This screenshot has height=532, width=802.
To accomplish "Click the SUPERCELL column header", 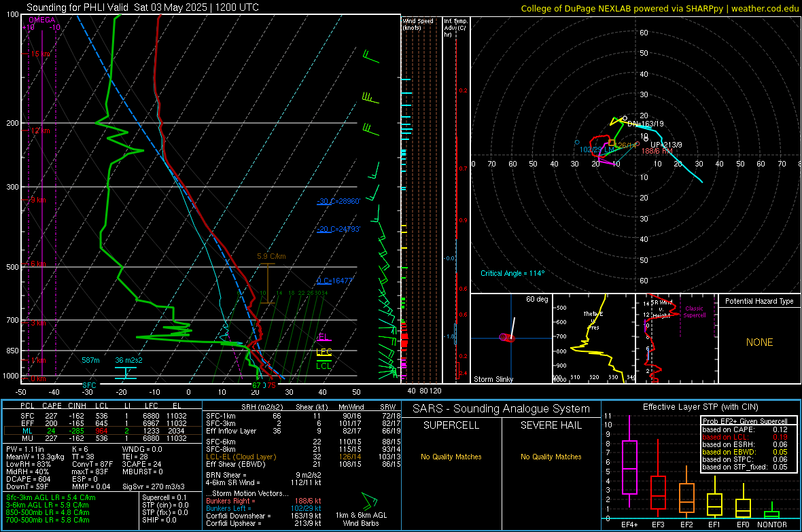I will (451, 425).
